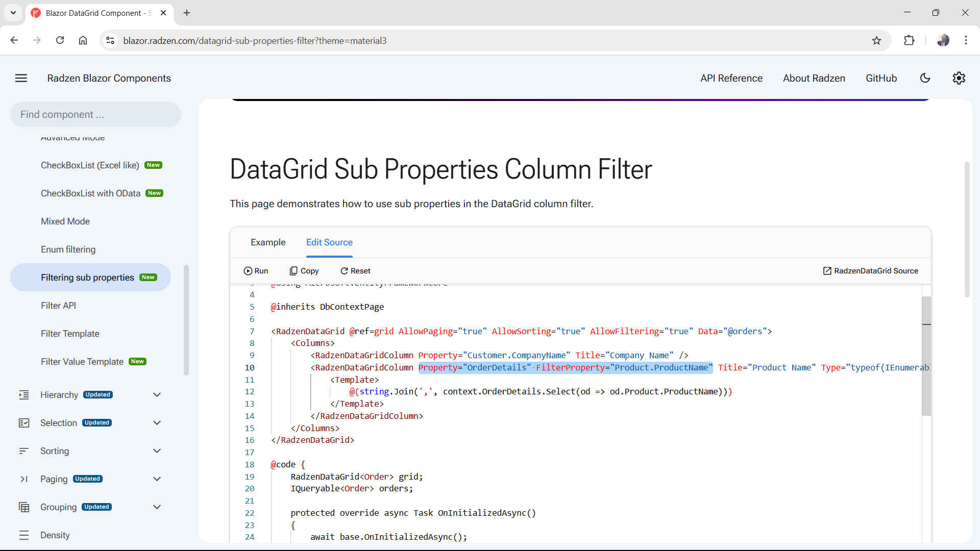Expand the Selection section chevron
This screenshot has height=551, width=980.
(x=157, y=423)
